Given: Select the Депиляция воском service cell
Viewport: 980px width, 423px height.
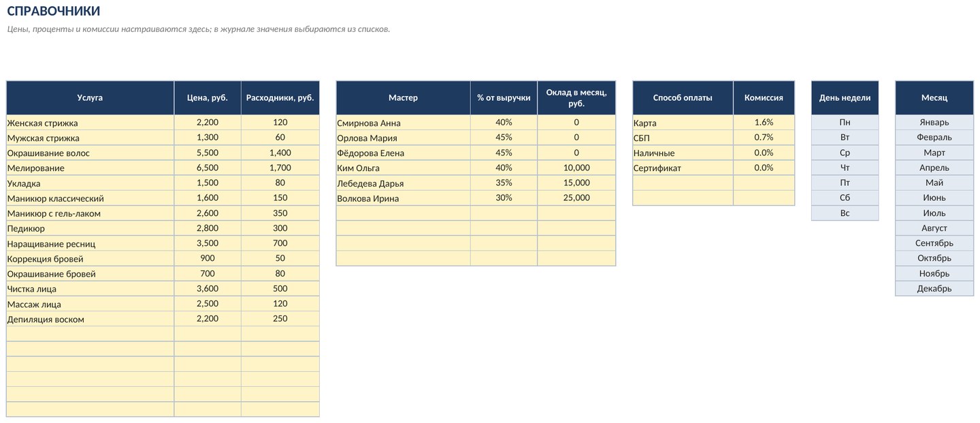Looking at the screenshot, I should coord(91,319).
